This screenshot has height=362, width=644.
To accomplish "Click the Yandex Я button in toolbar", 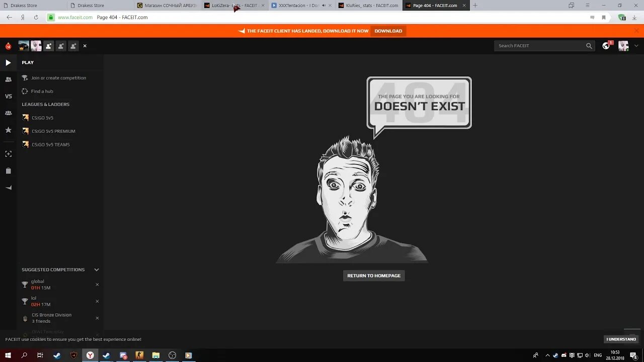I will coord(23,18).
